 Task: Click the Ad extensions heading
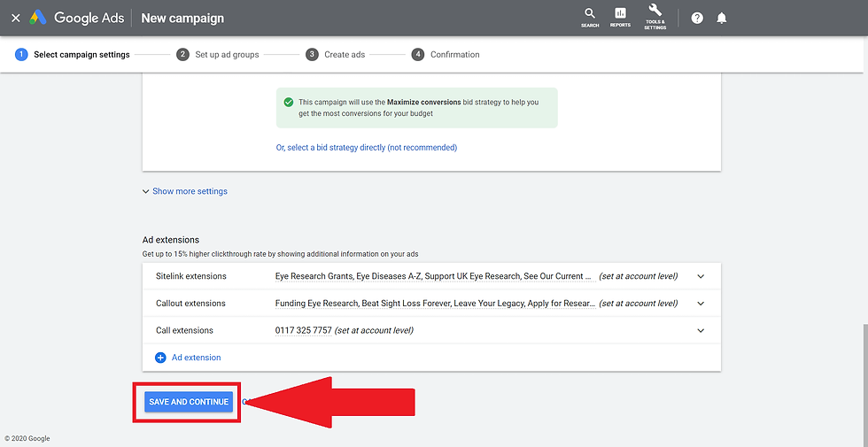[x=170, y=240]
